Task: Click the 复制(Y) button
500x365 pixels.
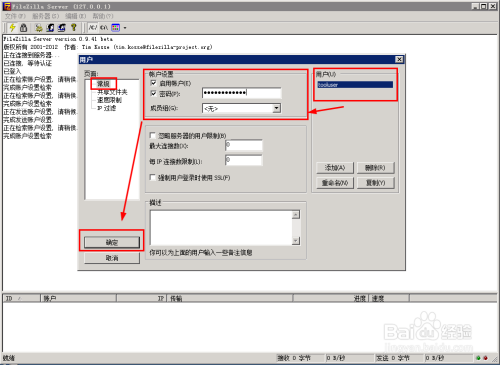Action: tap(375, 183)
